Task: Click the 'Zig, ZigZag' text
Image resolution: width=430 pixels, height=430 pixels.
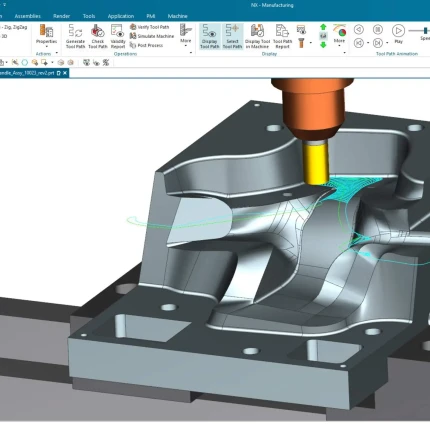Action: pos(15,27)
